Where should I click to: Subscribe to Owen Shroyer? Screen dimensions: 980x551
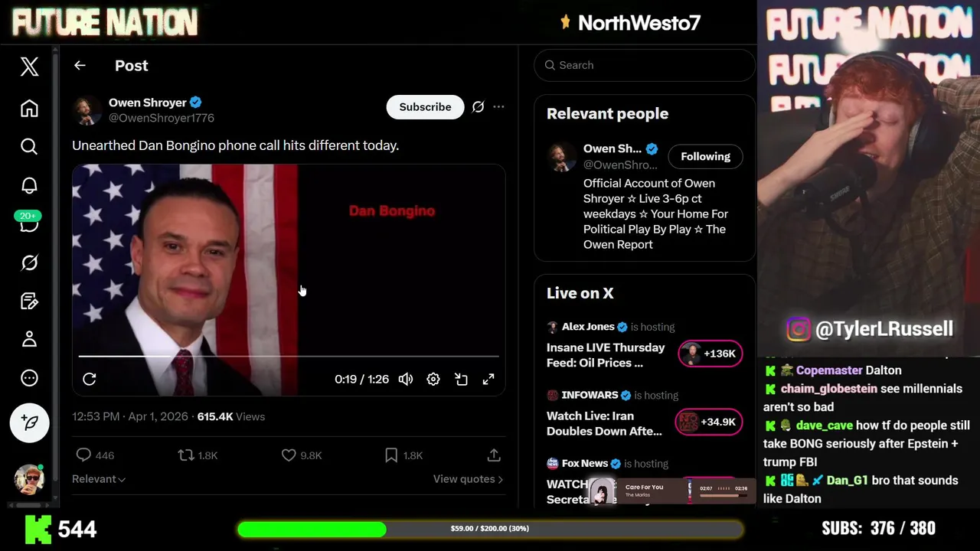pos(425,107)
